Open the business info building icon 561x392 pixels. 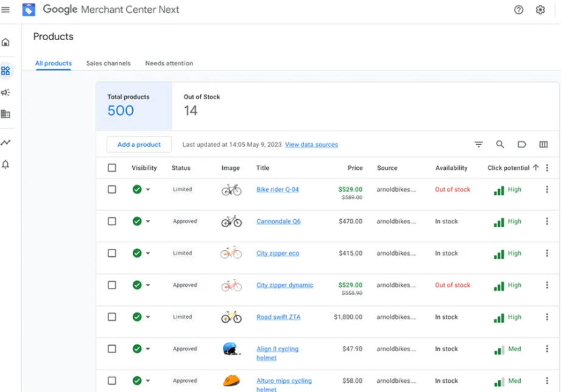click(5, 114)
